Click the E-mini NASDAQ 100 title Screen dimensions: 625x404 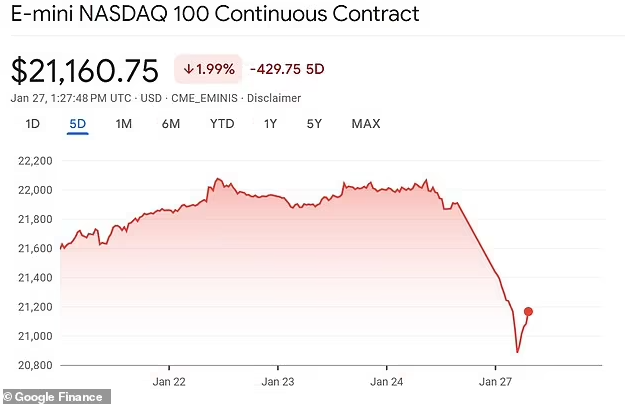point(215,14)
